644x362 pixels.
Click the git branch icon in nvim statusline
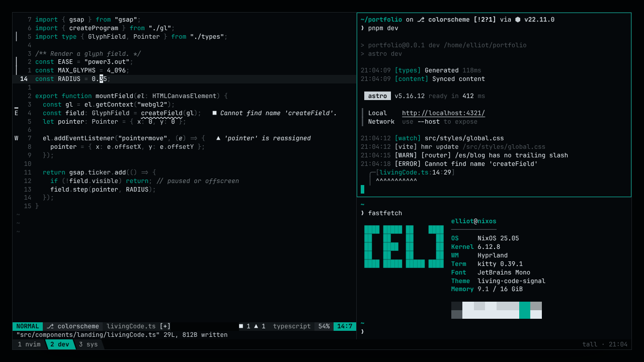(x=50, y=326)
